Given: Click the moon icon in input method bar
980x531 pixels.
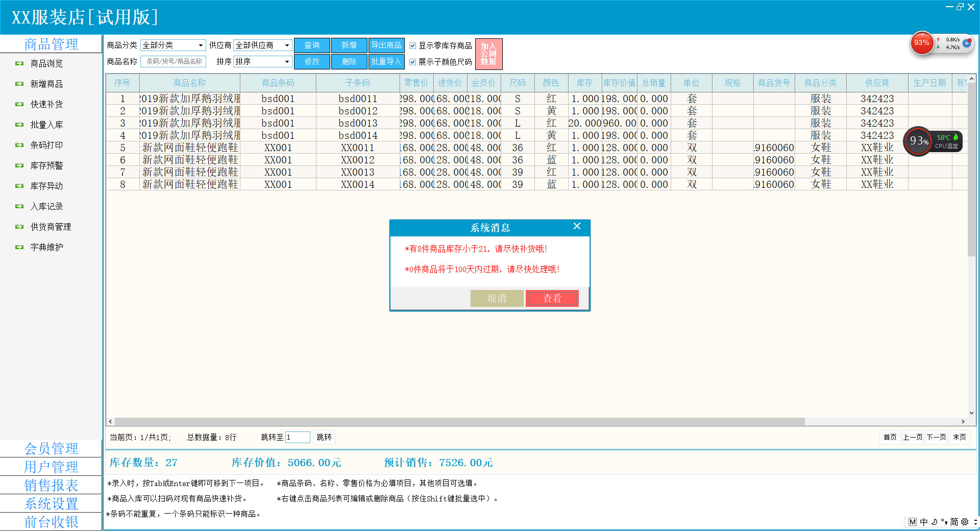Looking at the screenshot, I should (935, 522).
